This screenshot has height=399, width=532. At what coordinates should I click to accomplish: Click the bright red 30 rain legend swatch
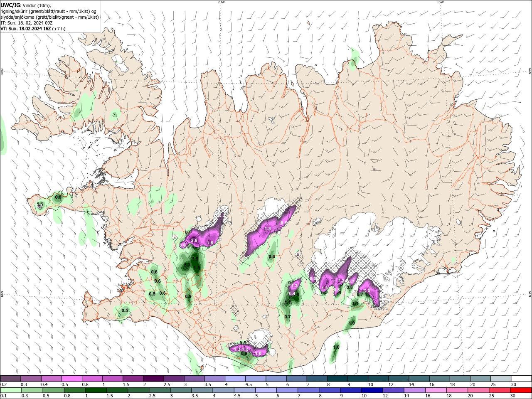coord(521,390)
